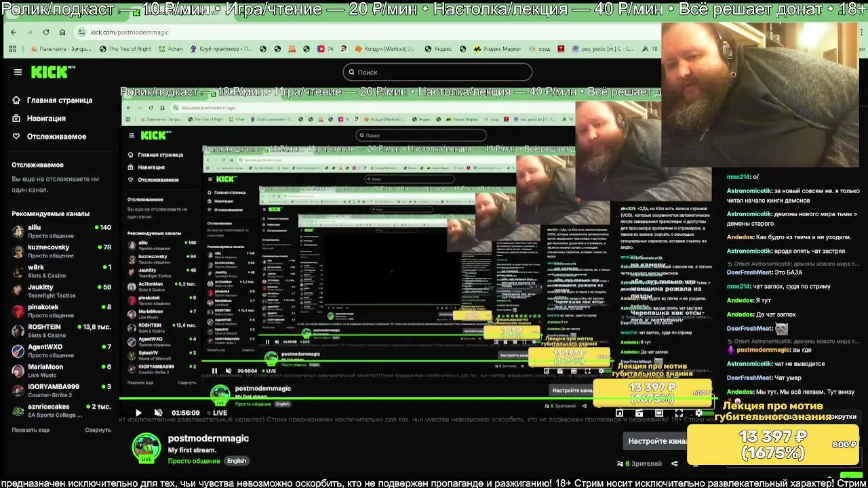Screen dimensions: 868x488
Task: Collapse the Kick sidebar hamburger menu
Action: pos(18,72)
